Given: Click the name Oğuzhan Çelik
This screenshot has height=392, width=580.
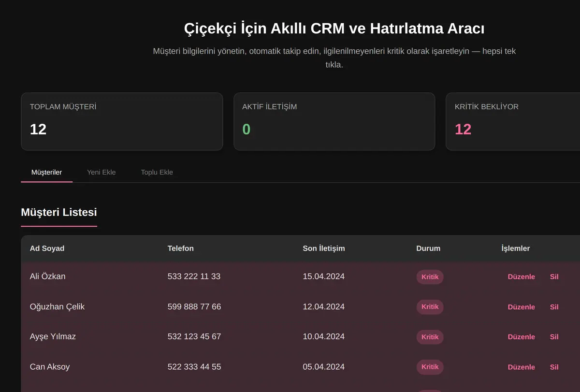Looking at the screenshot, I should (57, 306).
